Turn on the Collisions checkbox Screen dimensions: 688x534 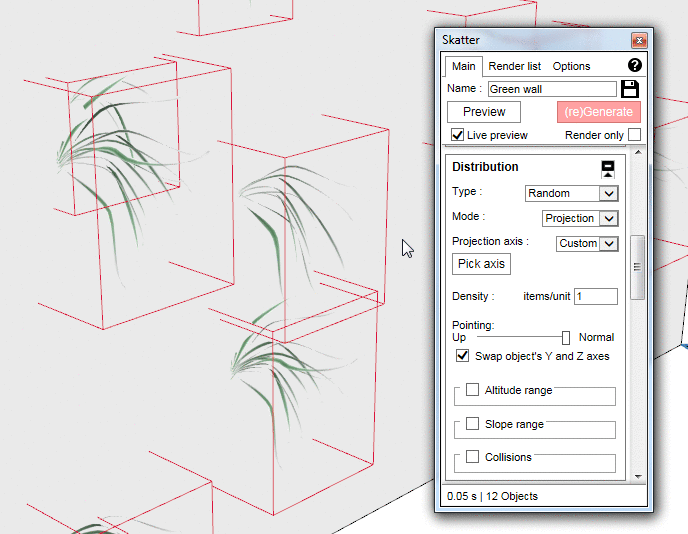pyautogui.click(x=473, y=457)
